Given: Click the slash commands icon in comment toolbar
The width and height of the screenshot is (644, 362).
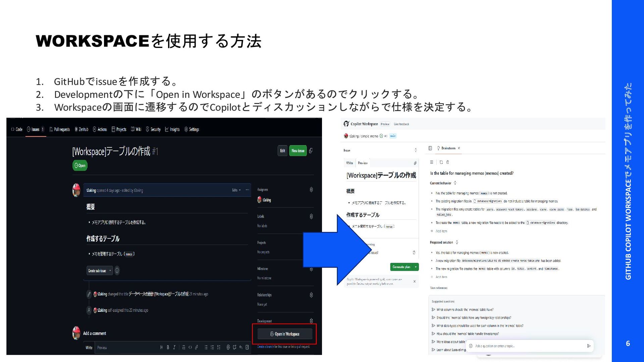Looking at the screenshot, I should (247, 347).
